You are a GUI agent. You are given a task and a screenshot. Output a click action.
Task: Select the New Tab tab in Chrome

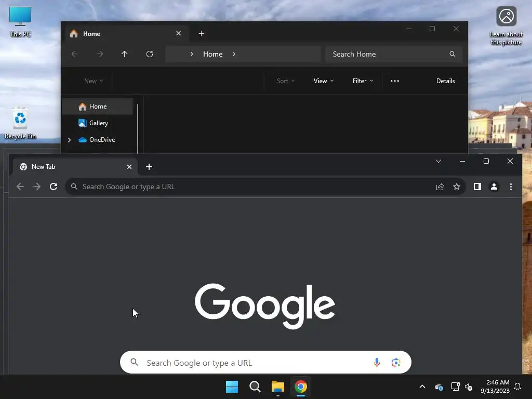point(75,167)
